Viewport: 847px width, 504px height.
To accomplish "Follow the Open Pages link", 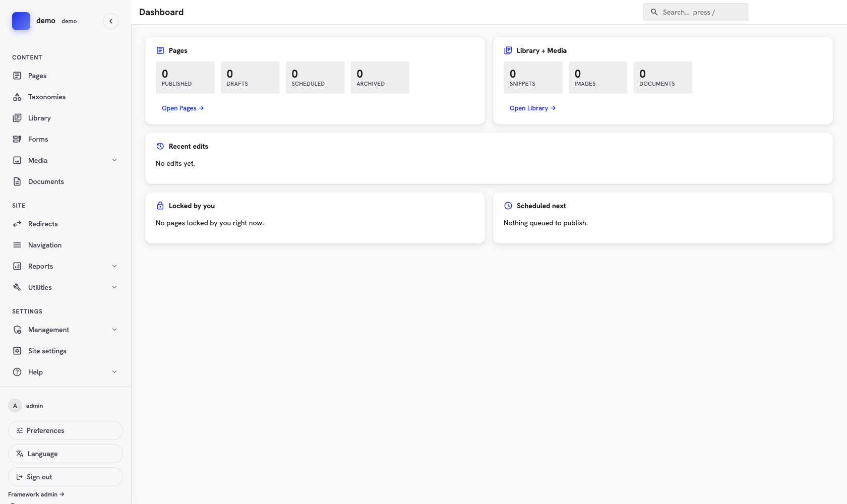I will 183,108.
